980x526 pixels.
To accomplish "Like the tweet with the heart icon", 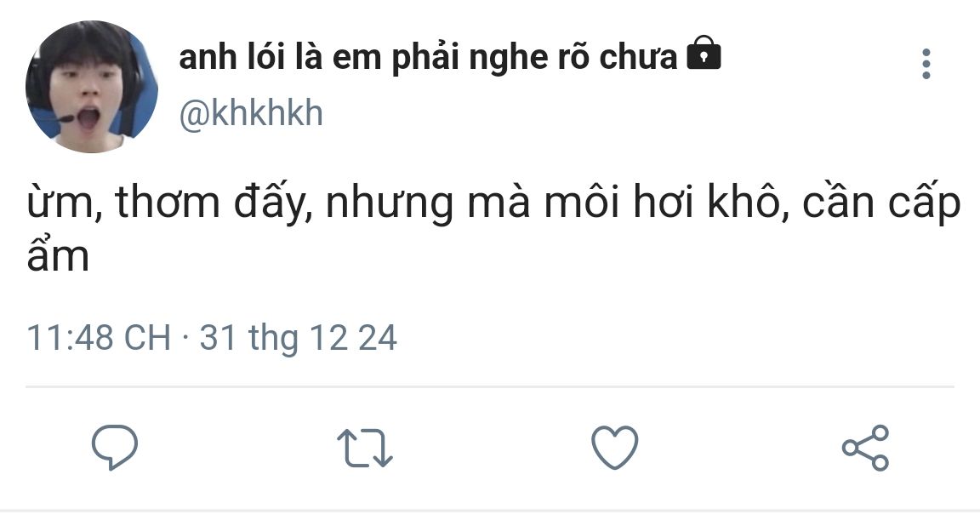I will point(614,448).
